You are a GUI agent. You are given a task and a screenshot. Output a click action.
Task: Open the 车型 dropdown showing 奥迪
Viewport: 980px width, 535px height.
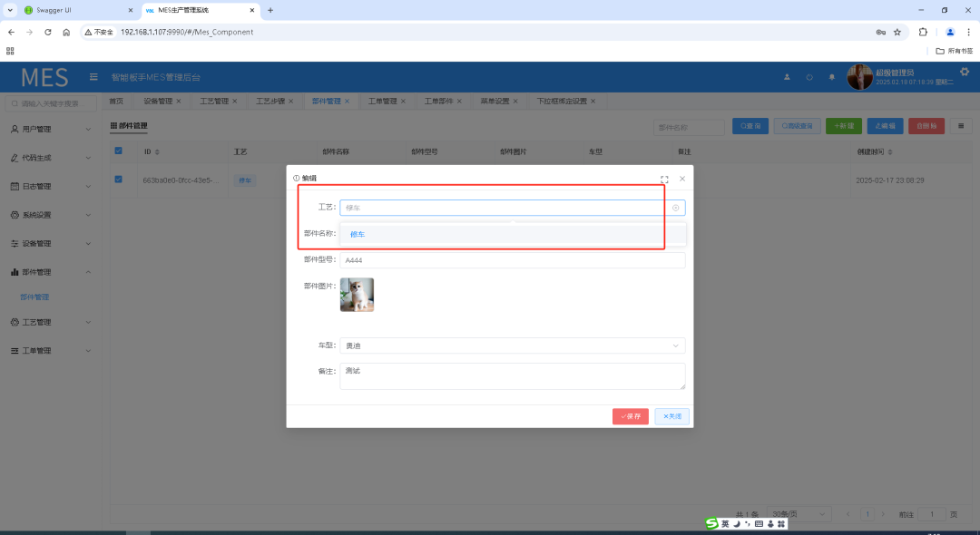click(512, 345)
